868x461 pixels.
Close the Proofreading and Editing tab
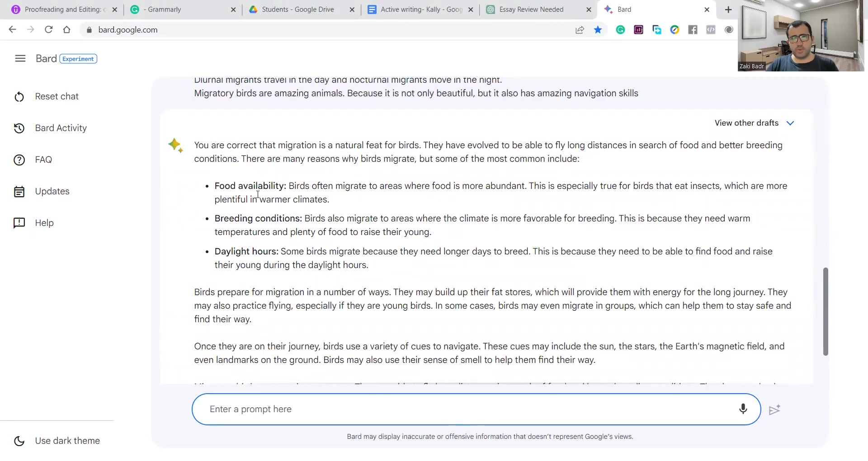click(x=114, y=9)
